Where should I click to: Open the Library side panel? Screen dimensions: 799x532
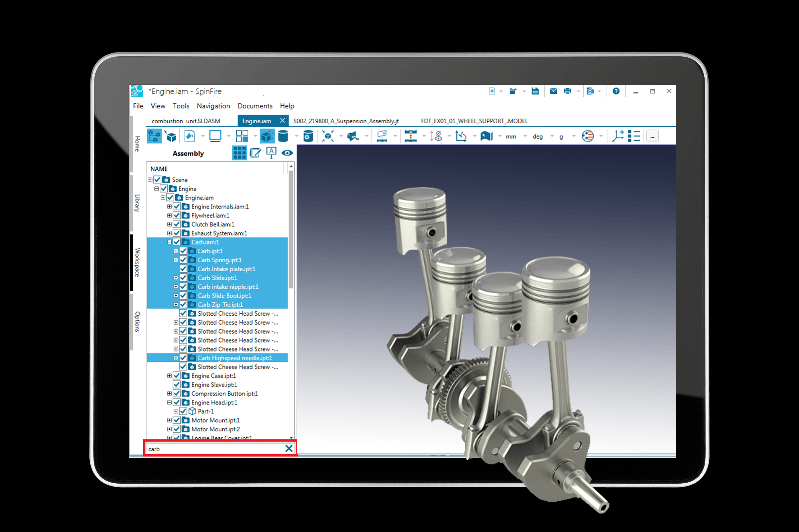pyautogui.click(x=137, y=203)
